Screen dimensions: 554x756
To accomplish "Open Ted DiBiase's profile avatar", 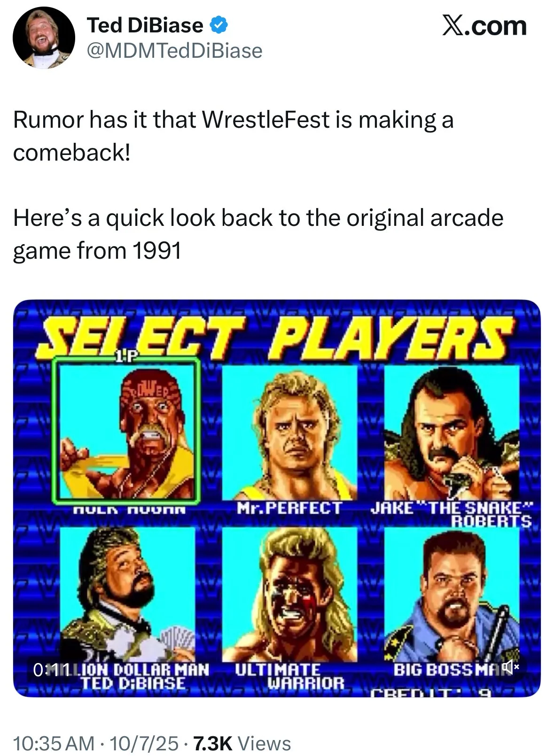I will tap(44, 38).
